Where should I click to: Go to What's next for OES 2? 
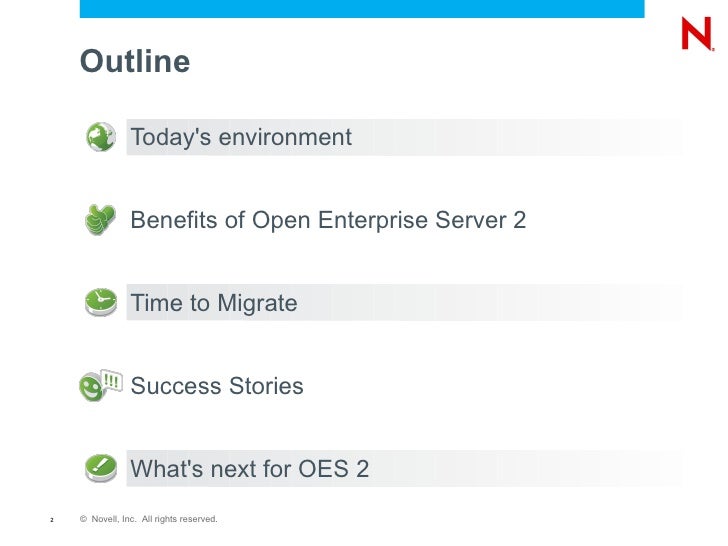pos(250,468)
